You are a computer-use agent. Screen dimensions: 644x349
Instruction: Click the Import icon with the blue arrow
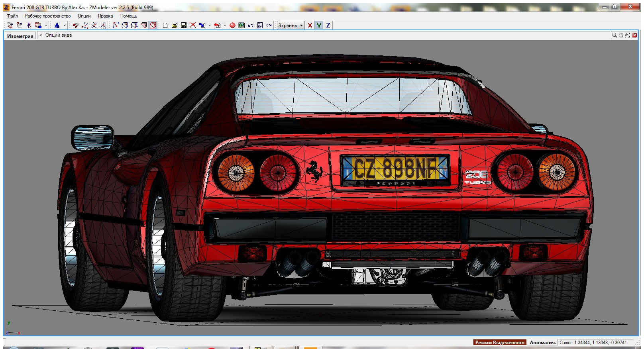click(x=202, y=25)
